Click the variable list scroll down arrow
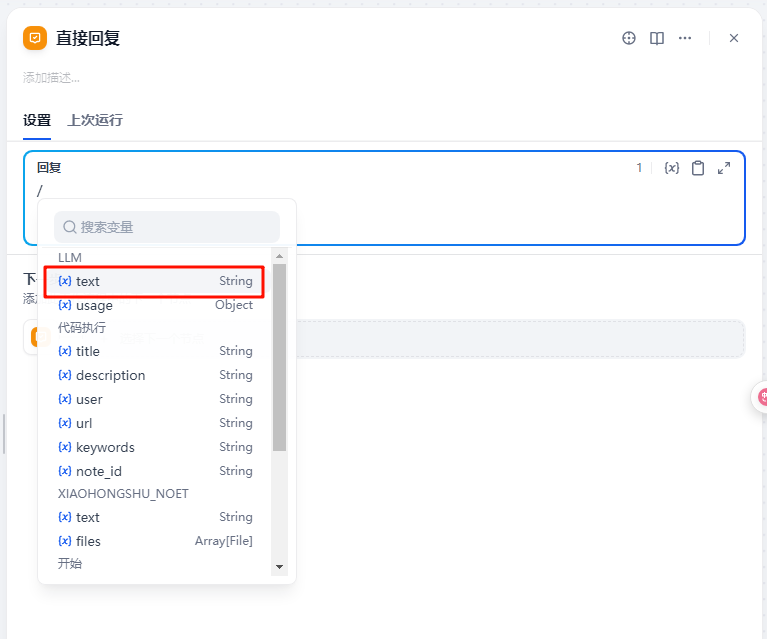This screenshot has width=767, height=639. 279,567
